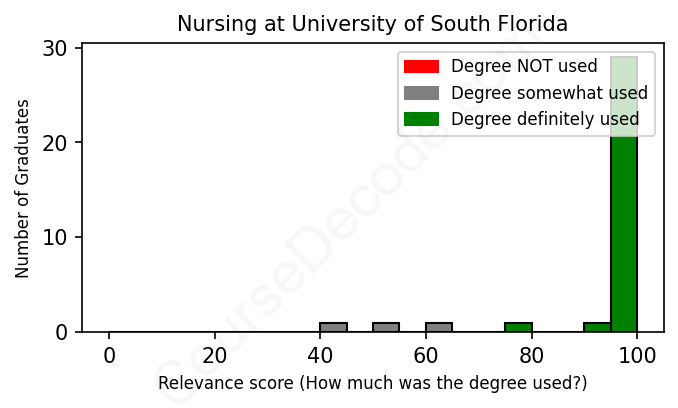The height and width of the screenshot is (408, 678).
Task: Click the x-axis tick label 80
Action: tap(531, 355)
